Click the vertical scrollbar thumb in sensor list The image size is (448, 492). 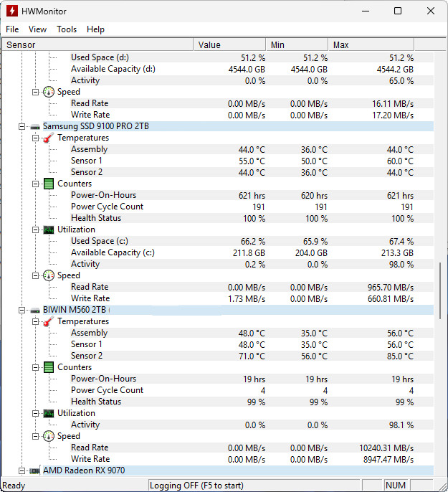[440, 290]
